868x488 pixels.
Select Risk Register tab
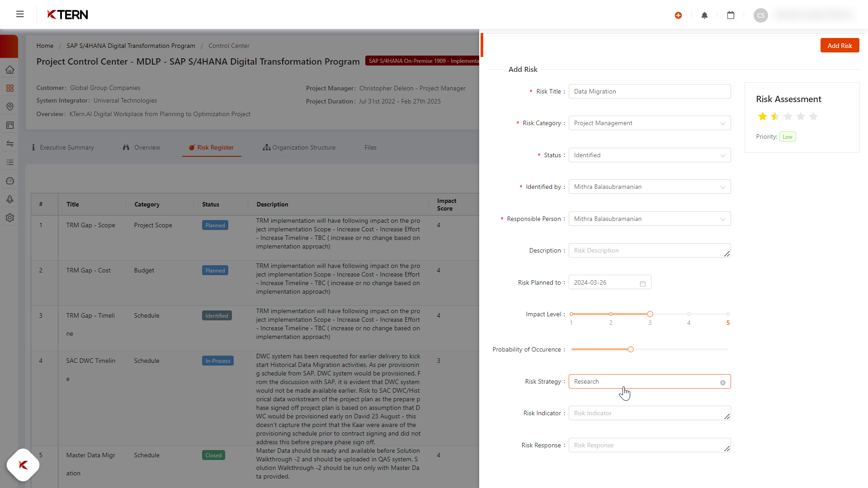coord(211,148)
